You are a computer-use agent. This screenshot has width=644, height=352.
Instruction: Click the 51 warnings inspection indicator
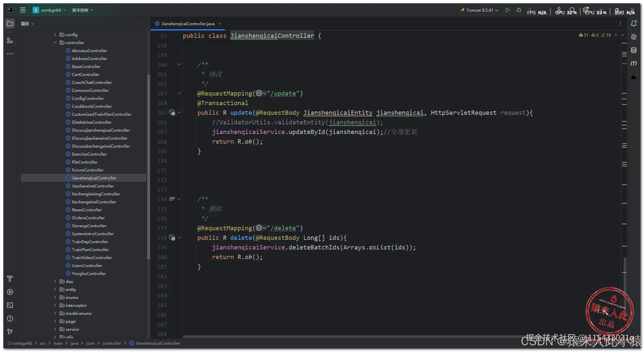tap(584, 35)
